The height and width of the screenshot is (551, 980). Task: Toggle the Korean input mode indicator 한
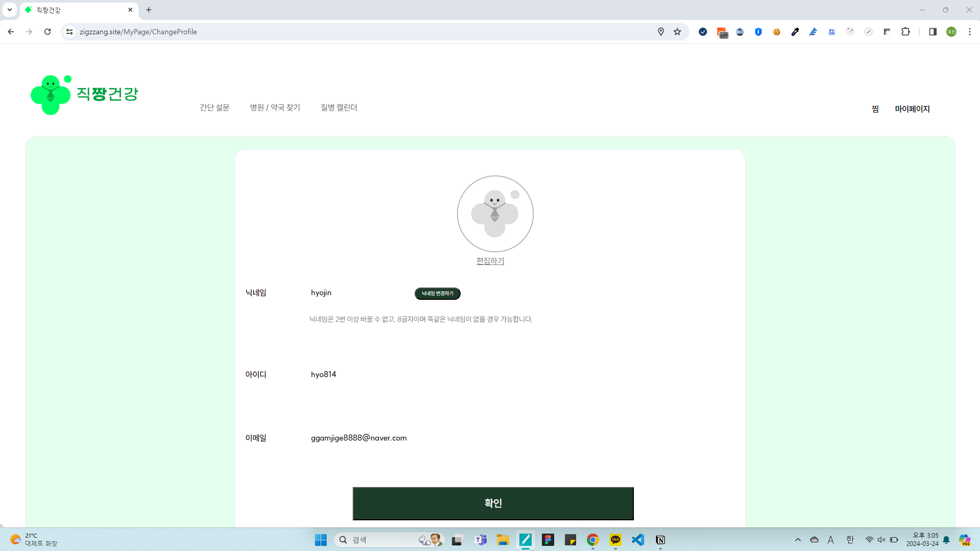850,540
